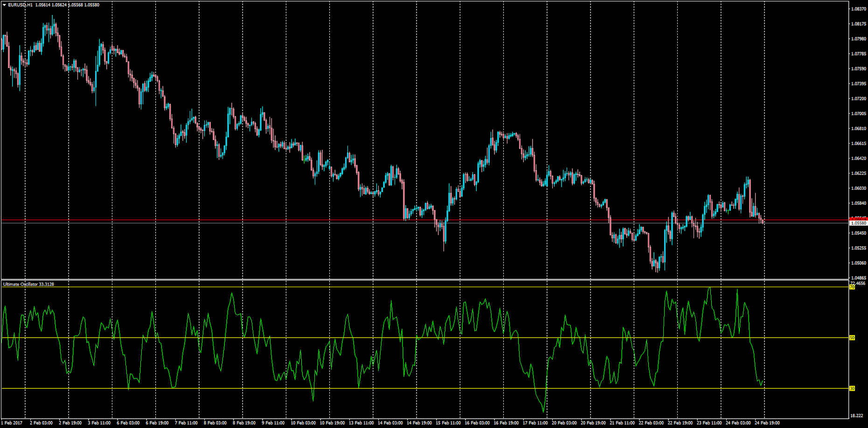
Task: Click the 2 Feb 03:00 time label
Action: 41,423
